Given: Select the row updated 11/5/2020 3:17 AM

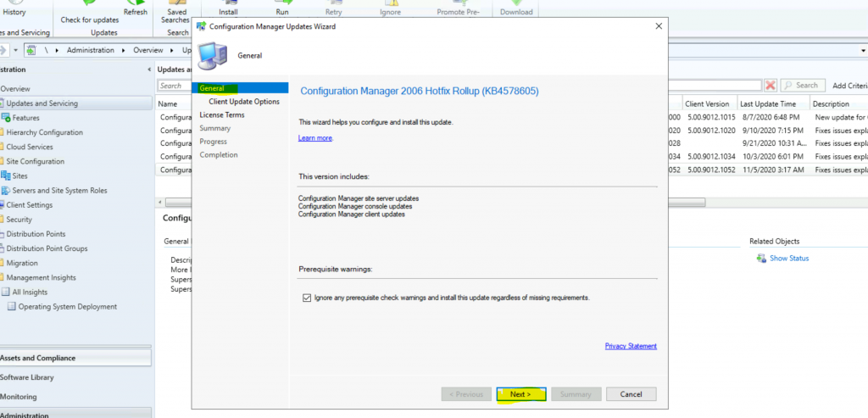Looking at the screenshot, I should click(x=513, y=170).
